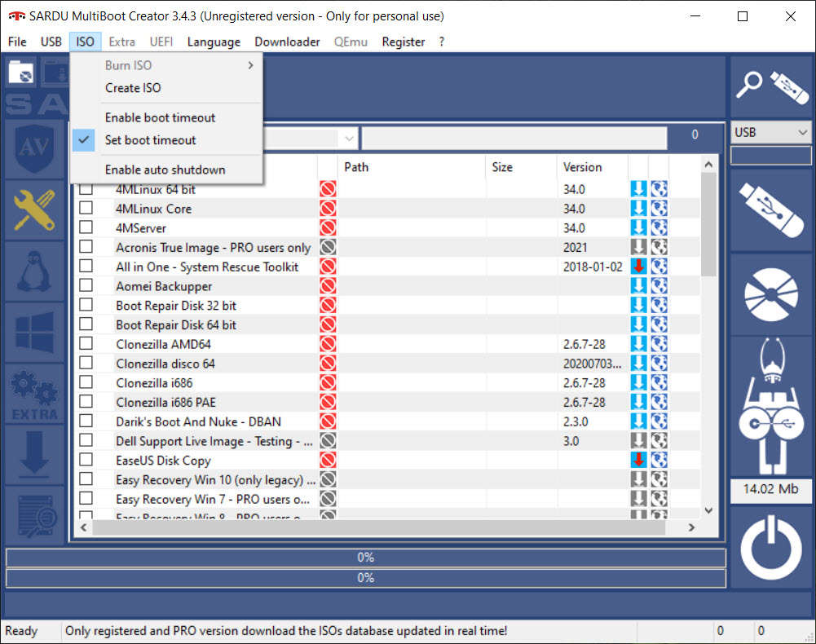
Task: Check the Acronis True Image checkbox
Action: 86,247
